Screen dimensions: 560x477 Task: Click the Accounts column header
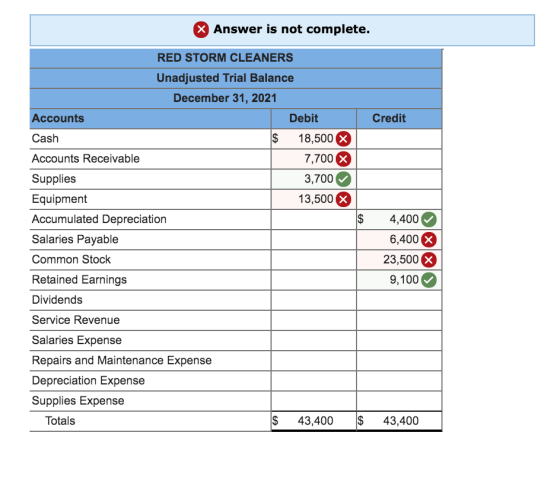(x=58, y=119)
